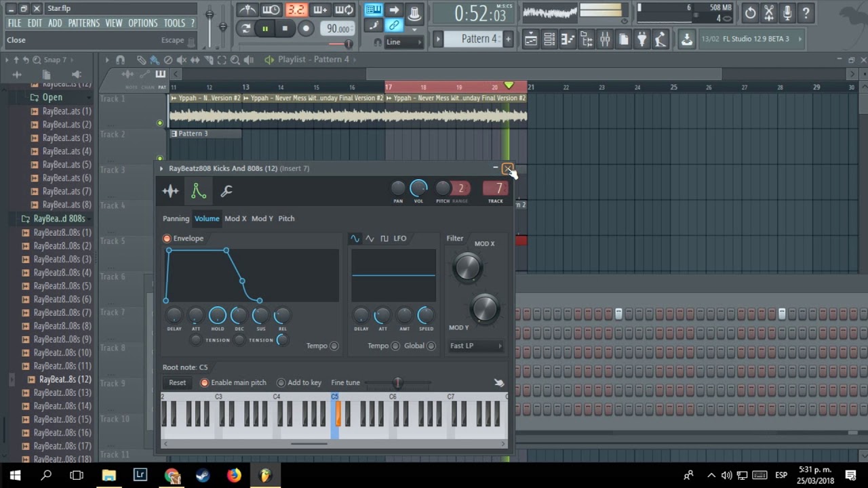
Task: Open the Line snap dropdown
Action: point(403,42)
